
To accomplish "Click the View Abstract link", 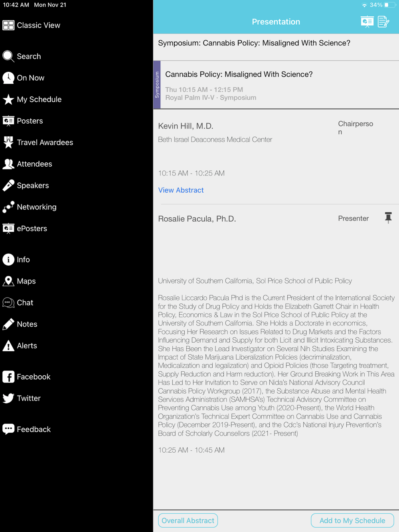I will tap(181, 190).
